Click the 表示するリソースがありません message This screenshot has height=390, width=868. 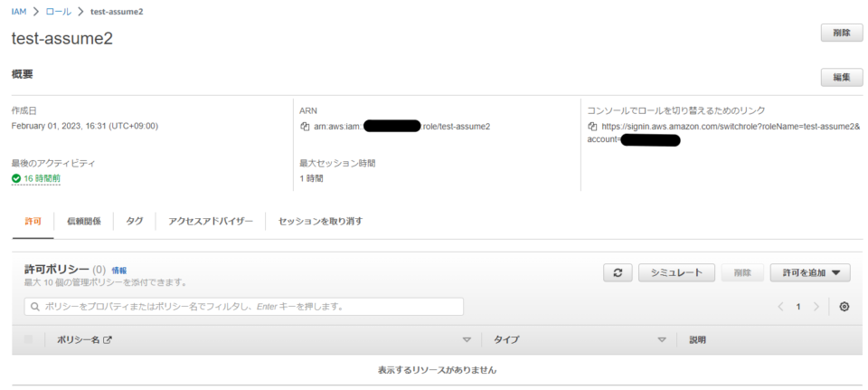pos(438,369)
